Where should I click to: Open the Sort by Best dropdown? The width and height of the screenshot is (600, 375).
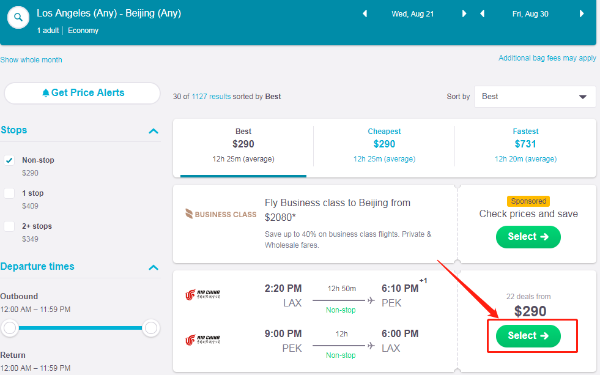point(535,96)
